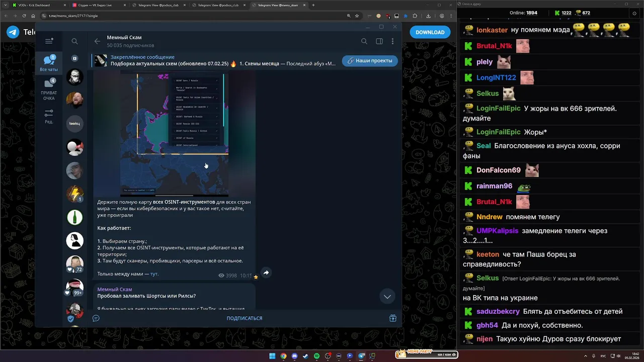Click the Мемный Скам post author name

click(115, 289)
